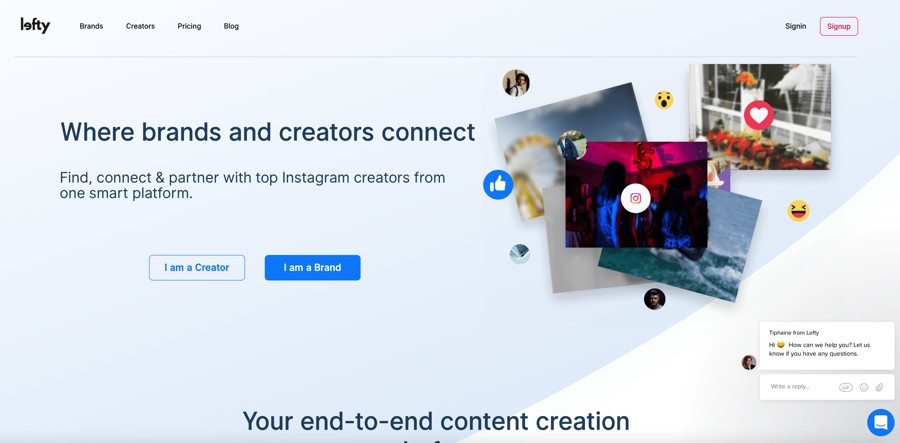
Task: Click the Instagram logo on party photo
Action: 635,199
